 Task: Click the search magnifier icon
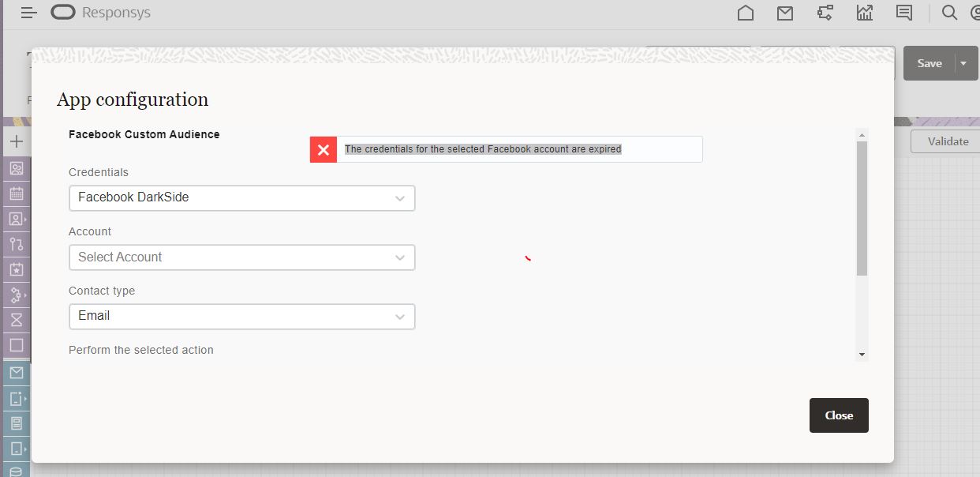950,13
